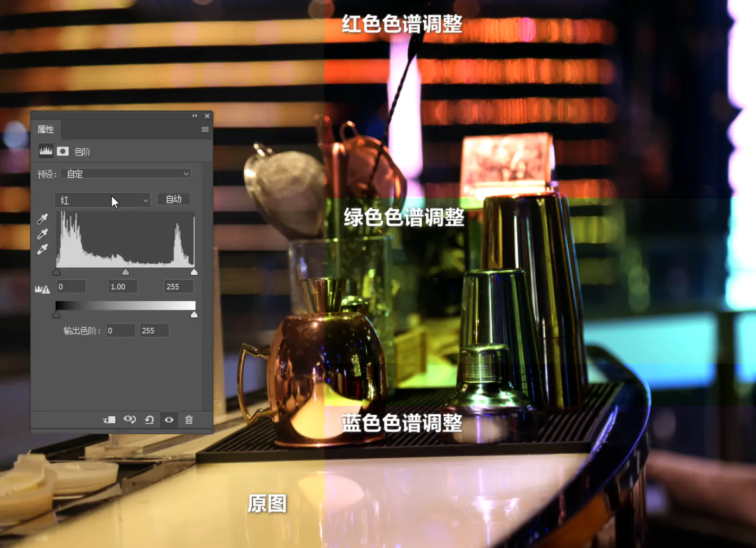Click the input highlight slider handle
Screen dimensions: 756x548
tap(194, 272)
